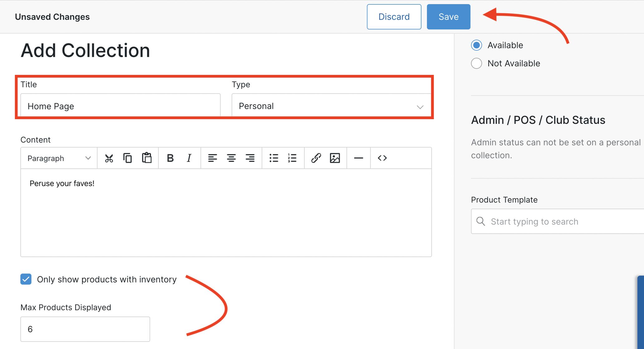Discard the unsaved changes
Image resolution: width=644 pixels, height=349 pixels.
pyautogui.click(x=394, y=17)
